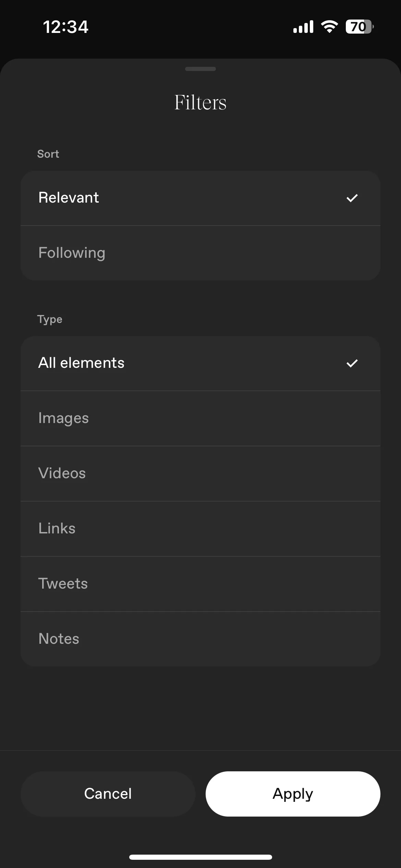Tap the 12:34 clock in status bar
Image resolution: width=401 pixels, height=868 pixels.
tap(66, 27)
